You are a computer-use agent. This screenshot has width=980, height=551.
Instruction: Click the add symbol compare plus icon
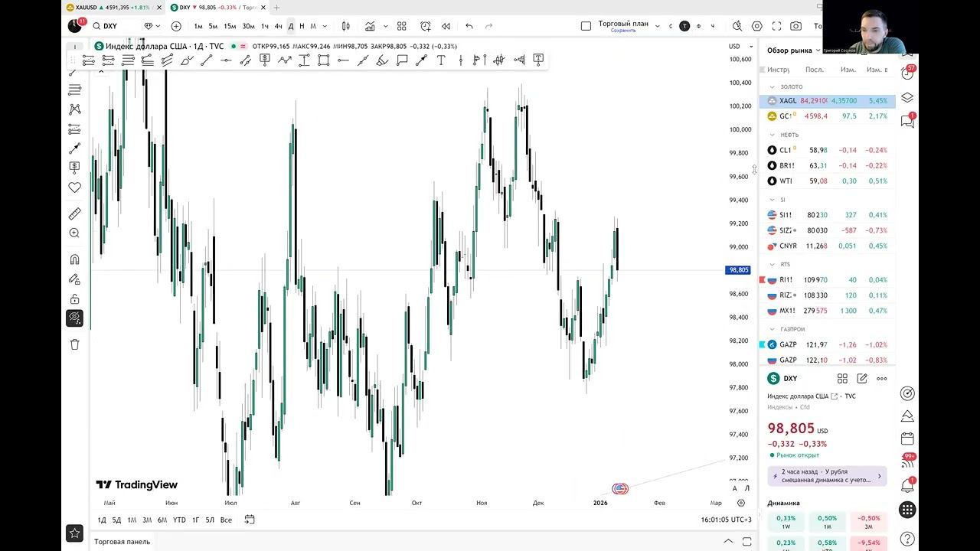coord(176,26)
